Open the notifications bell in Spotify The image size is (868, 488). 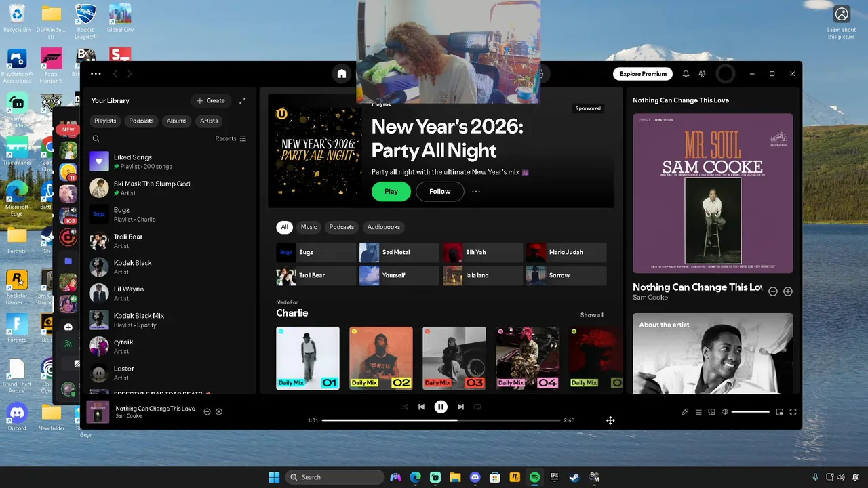coord(686,74)
